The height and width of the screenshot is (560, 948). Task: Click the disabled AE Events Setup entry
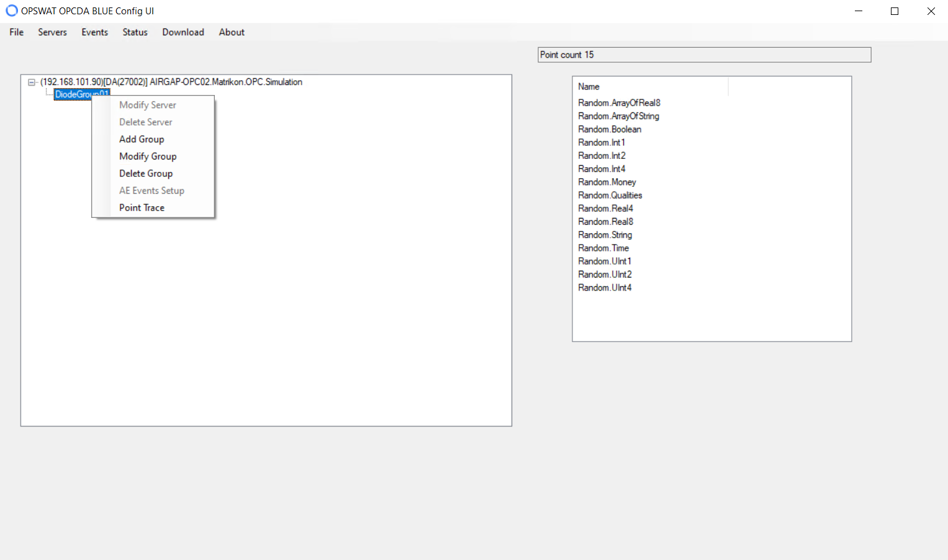153,191
